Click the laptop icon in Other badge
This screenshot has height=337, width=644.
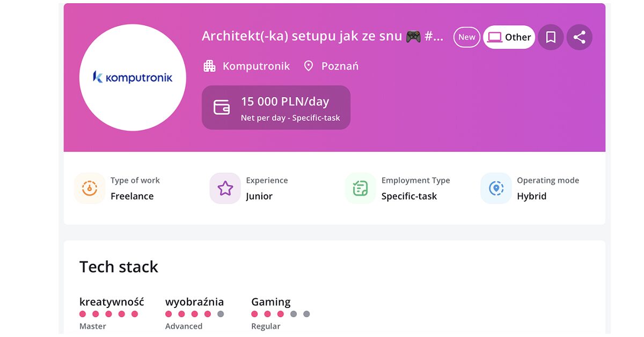495,38
